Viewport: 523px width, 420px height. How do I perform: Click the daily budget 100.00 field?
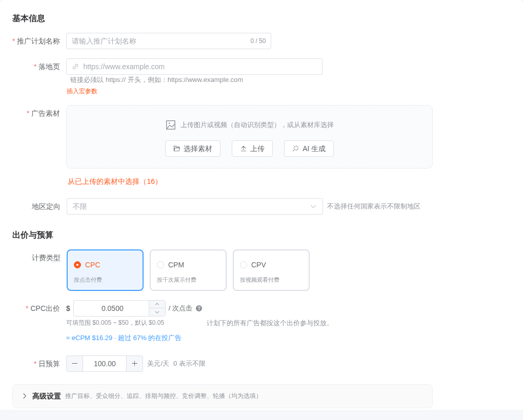105,364
